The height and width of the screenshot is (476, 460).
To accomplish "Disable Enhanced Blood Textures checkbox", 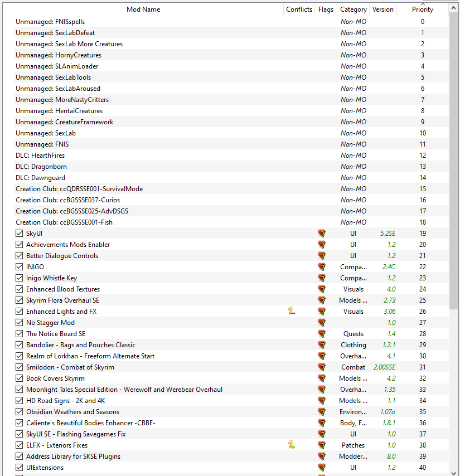I will pos(19,289).
